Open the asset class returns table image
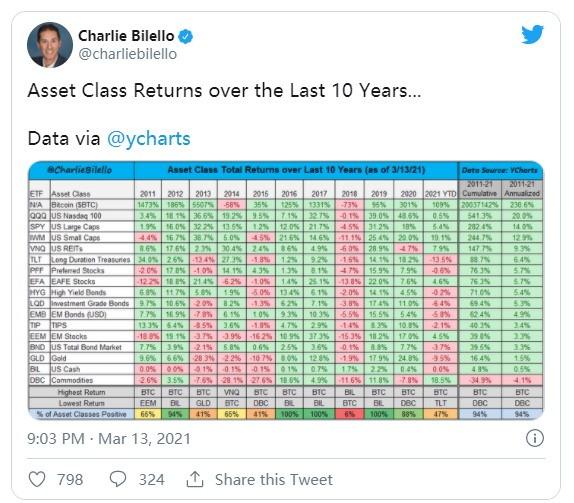574x503 pixels. tap(286, 290)
